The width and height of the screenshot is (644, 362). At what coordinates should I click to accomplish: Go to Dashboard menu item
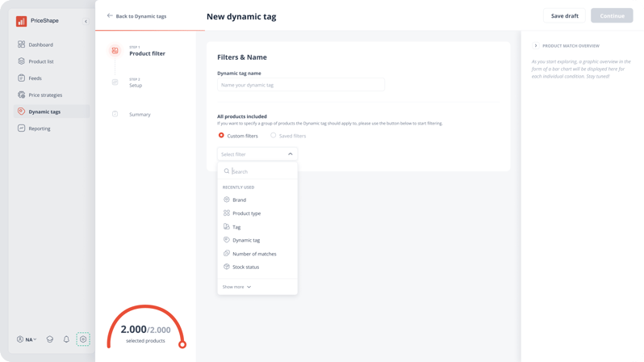52,44
